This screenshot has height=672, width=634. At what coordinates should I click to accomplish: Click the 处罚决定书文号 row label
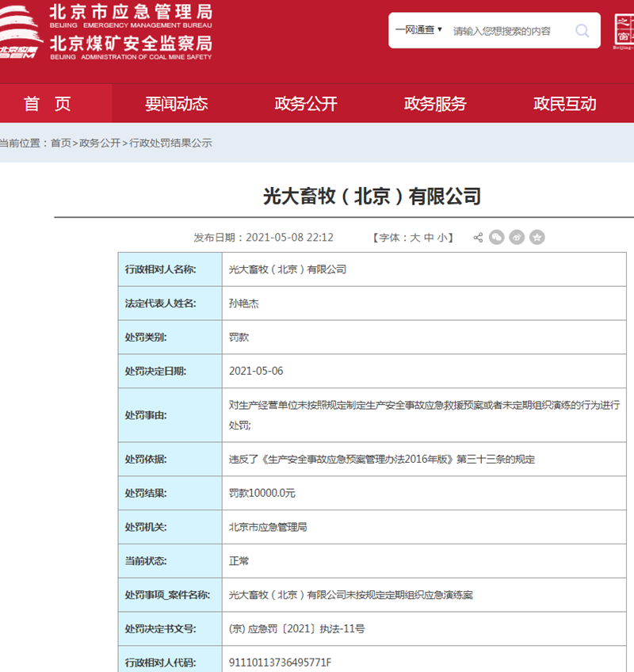[x=160, y=628]
